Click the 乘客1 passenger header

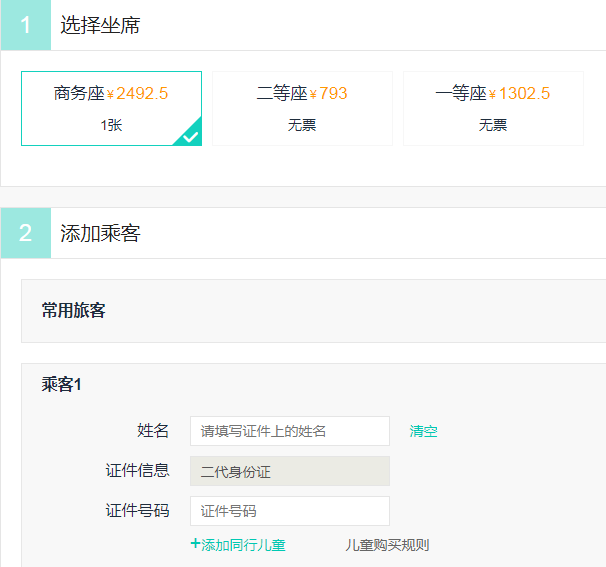61,385
